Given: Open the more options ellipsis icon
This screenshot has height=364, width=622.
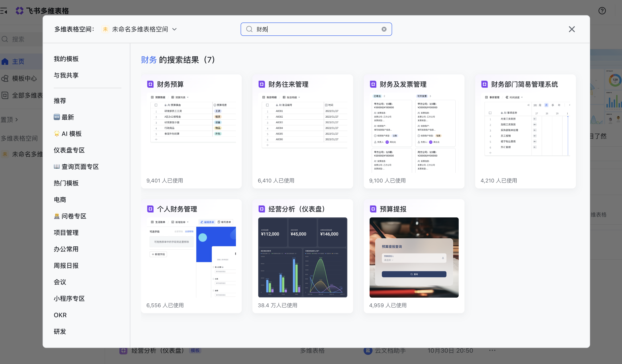Looking at the screenshot, I should point(492,350).
